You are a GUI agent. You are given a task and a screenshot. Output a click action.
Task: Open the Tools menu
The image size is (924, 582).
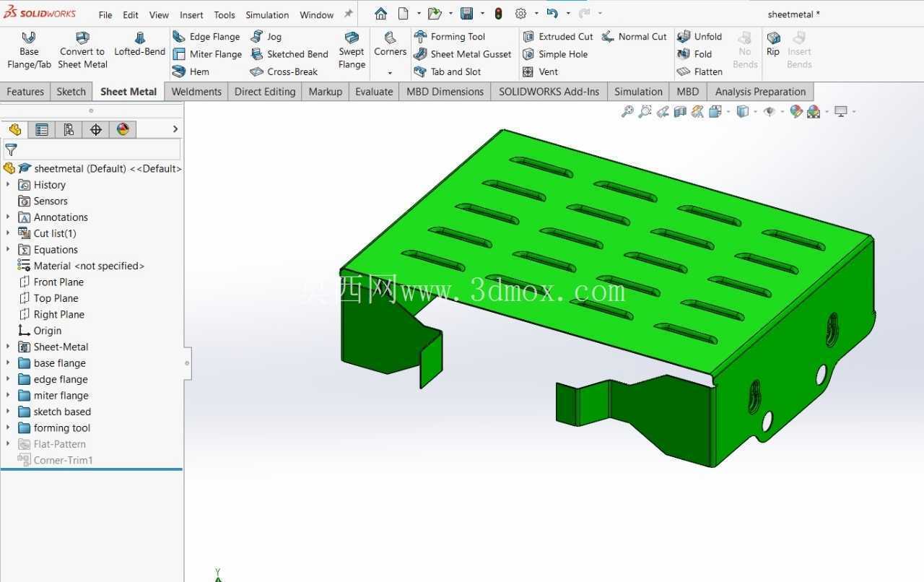click(x=225, y=14)
